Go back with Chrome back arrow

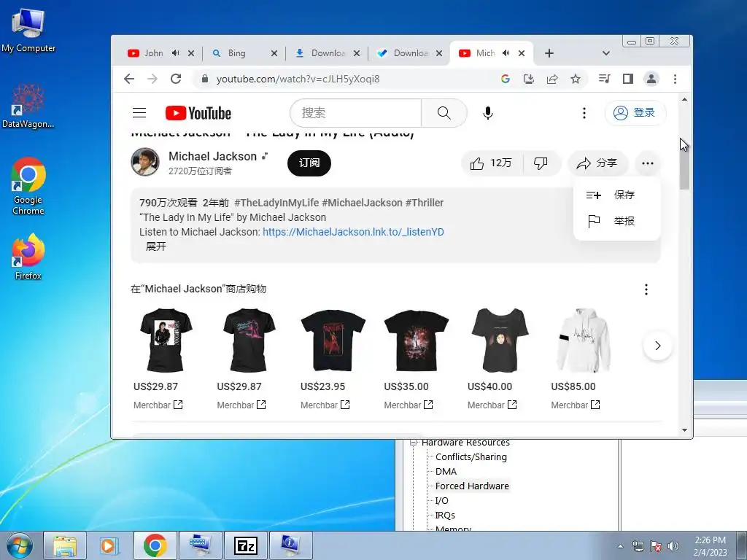(x=129, y=79)
